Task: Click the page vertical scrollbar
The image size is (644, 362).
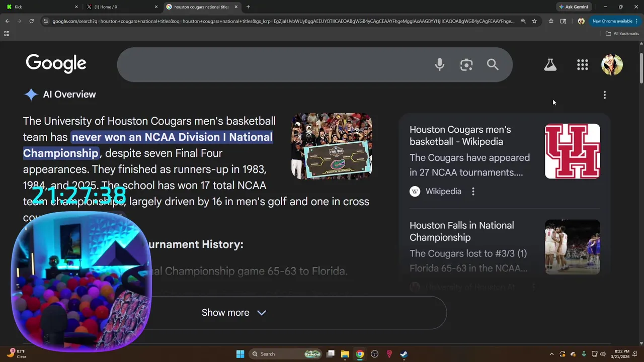Action: click(x=641, y=68)
